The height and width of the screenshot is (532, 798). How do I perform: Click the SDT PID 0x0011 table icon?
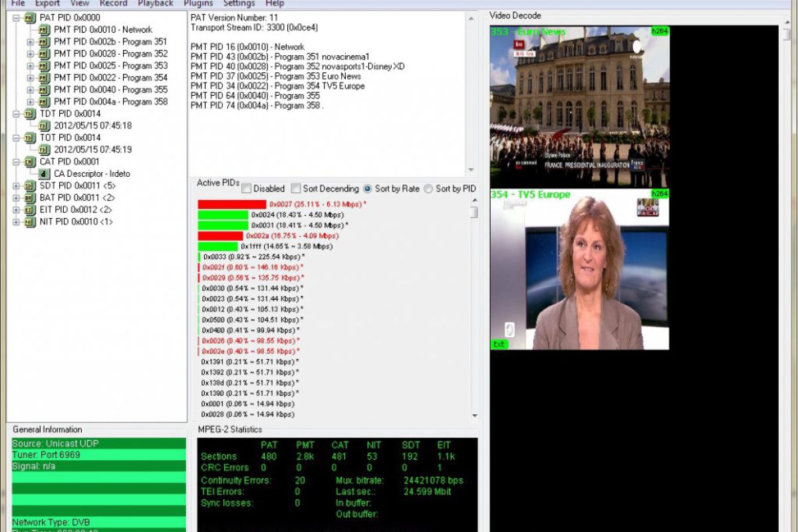tap(30, 186)
